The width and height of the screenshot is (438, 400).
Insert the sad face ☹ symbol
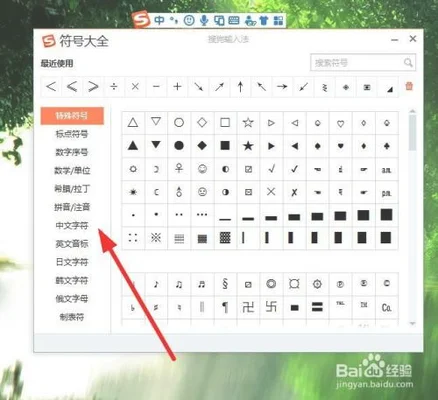pos(202,192)
